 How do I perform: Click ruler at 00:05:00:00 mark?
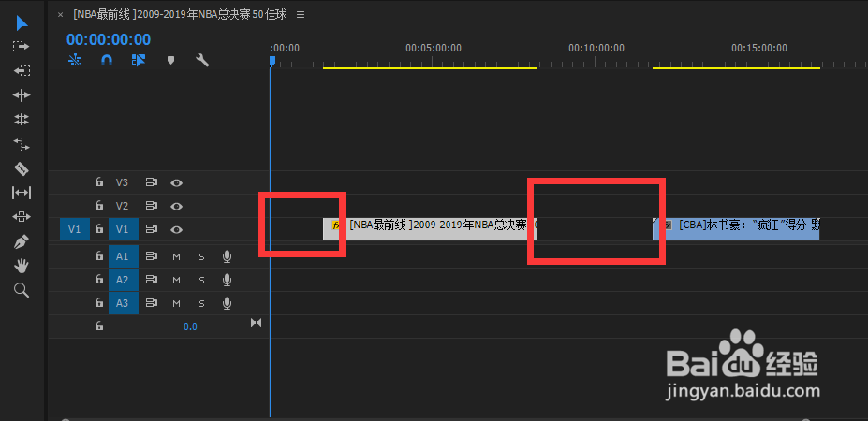(x=433, y=49)
